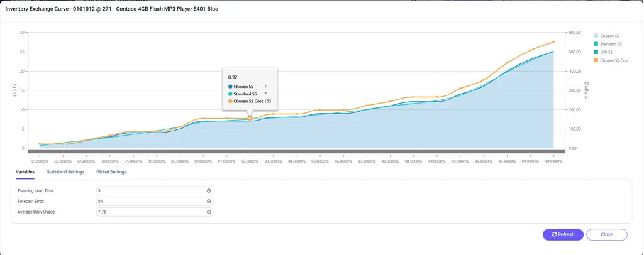Switch to the Variables tab
This screenshot has width=644, height=255.
(x=25, y=171)
